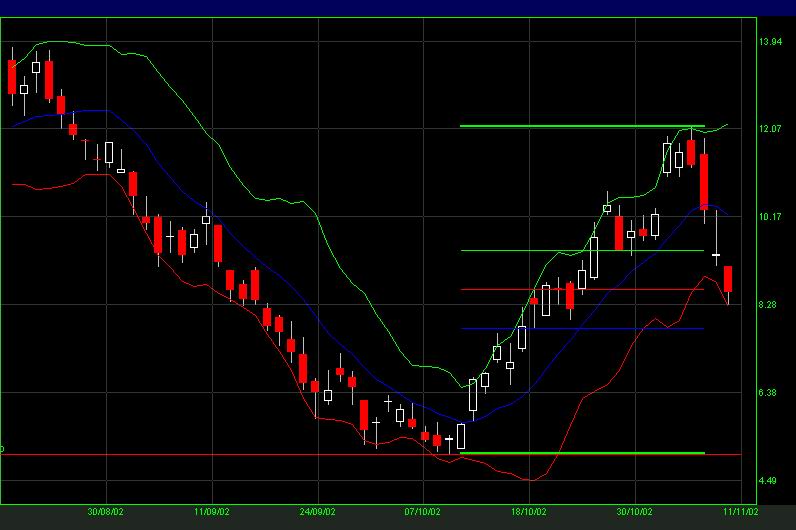This screenshot has height=530, width=796.
Task: Click the 11/11/02 date label
Action: [741, 512]
